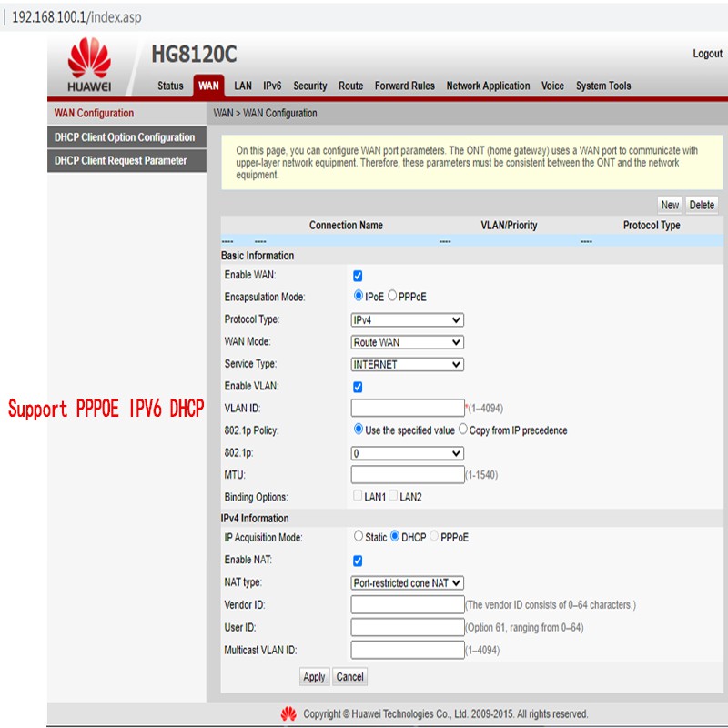Click the Huawei logo in the header

point(89,65)
